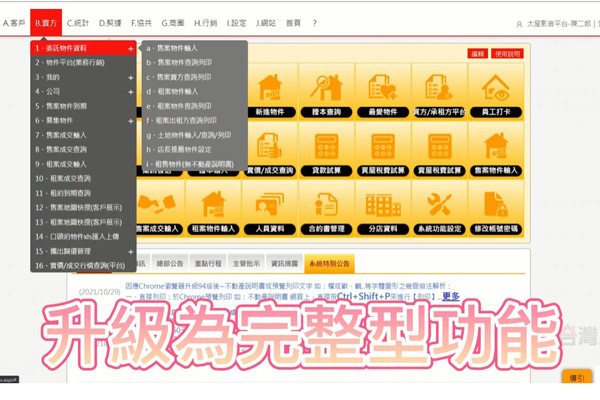The image size is (600, 400).
Task: Click the red 編輯 button
Action: point(478,54)
